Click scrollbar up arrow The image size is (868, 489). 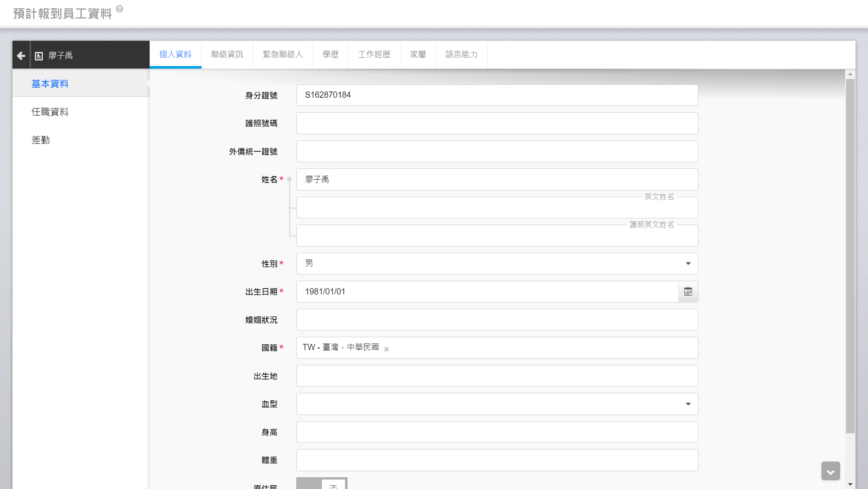point(850,74)
